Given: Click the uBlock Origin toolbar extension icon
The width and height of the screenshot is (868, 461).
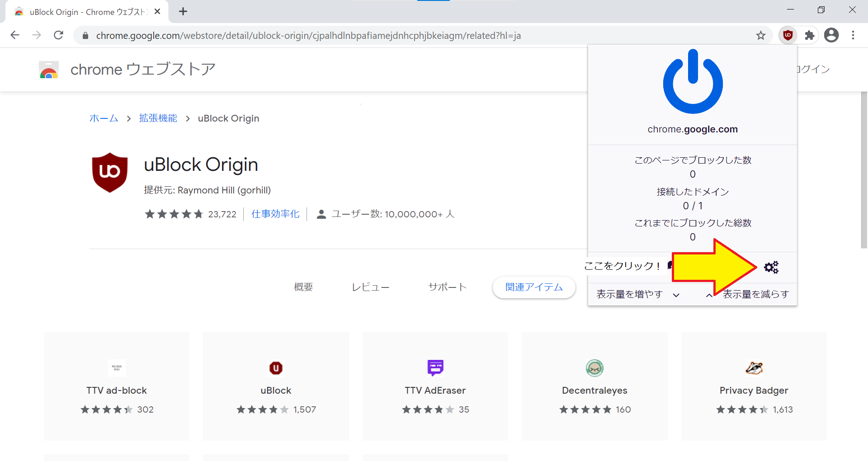Looking at the screenshot, I should pyautogui.click(x=788, y=35).
